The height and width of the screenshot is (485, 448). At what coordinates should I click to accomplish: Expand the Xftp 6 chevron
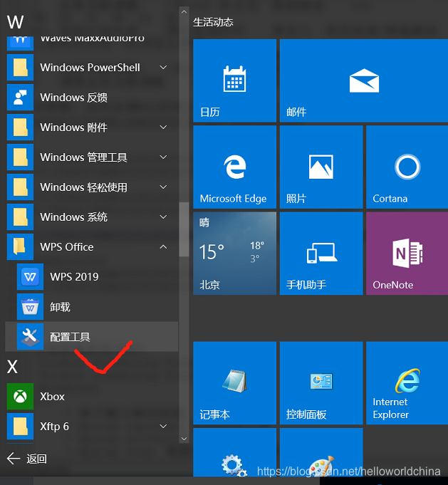(163, 426)
